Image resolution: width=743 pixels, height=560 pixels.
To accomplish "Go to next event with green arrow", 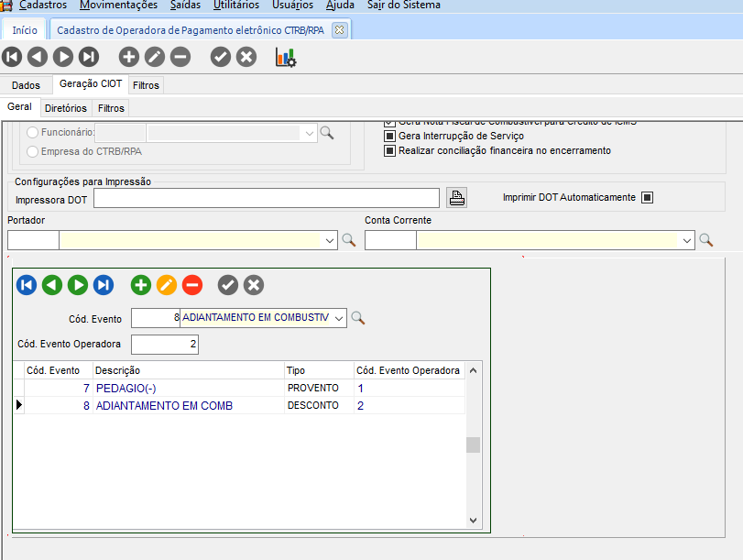I will 78,285.
